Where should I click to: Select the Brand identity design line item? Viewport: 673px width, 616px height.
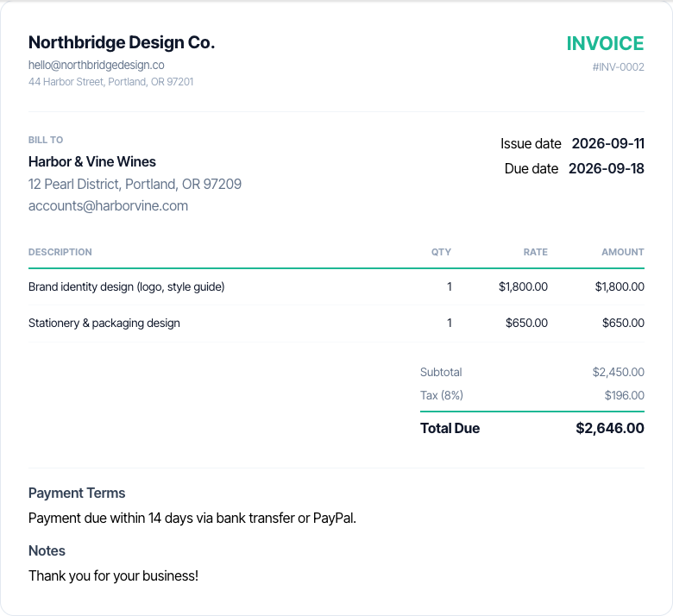click(x=336, y=286)
